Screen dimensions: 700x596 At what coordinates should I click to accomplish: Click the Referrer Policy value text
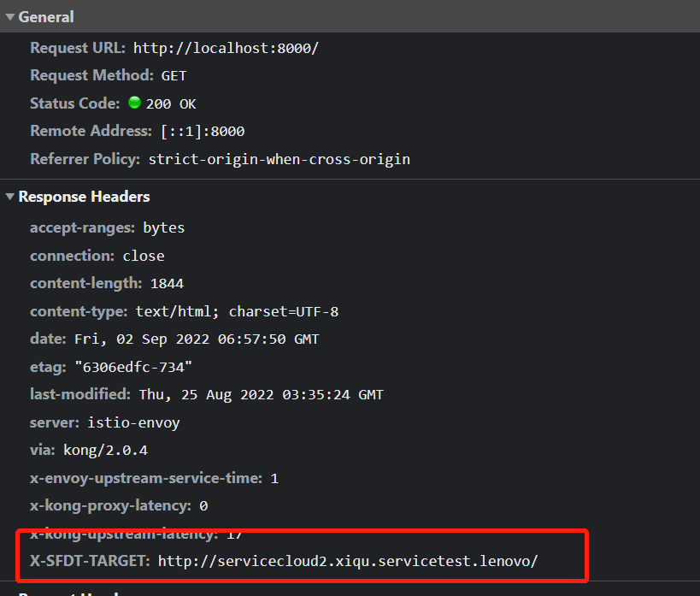[x=279, y=159]
